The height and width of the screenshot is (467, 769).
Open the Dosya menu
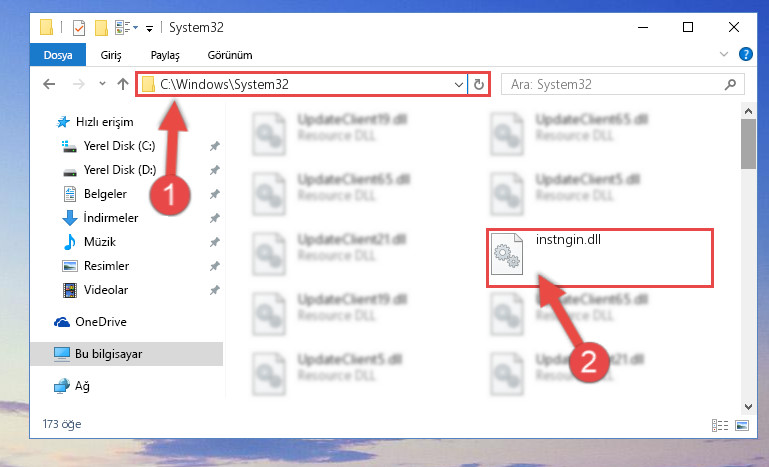58,55
